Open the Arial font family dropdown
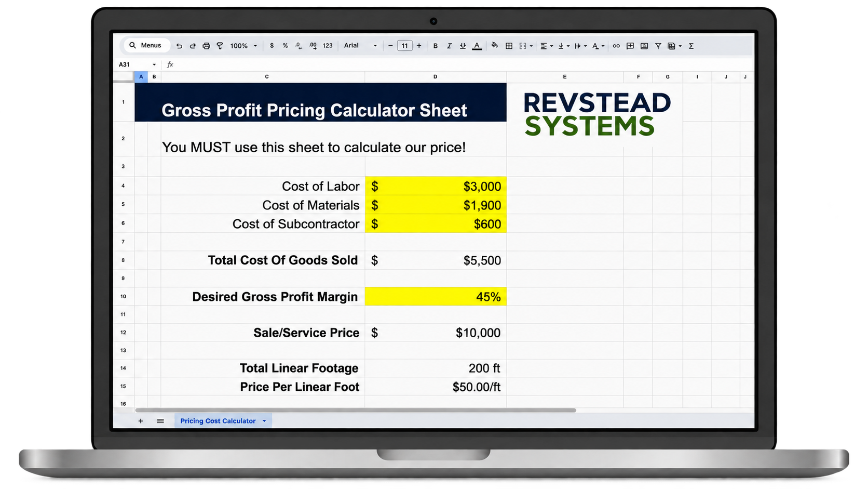Viewport: 868px width, 489px height. click(x=360, y=46)
